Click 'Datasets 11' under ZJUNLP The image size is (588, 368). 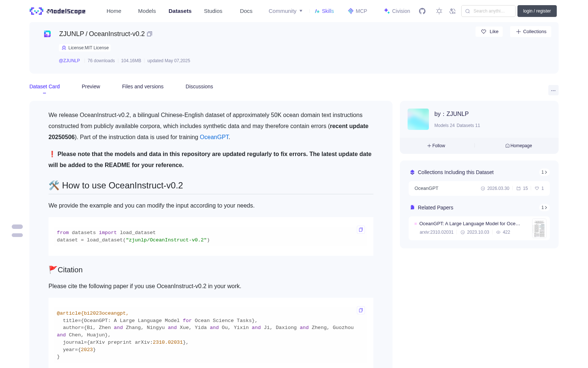click(468, 125)
